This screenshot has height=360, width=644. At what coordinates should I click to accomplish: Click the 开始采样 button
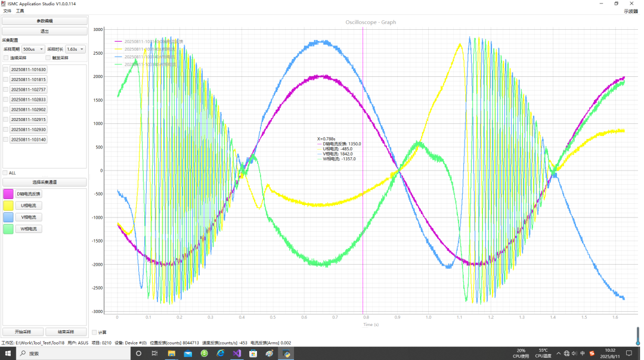point(23,331)
